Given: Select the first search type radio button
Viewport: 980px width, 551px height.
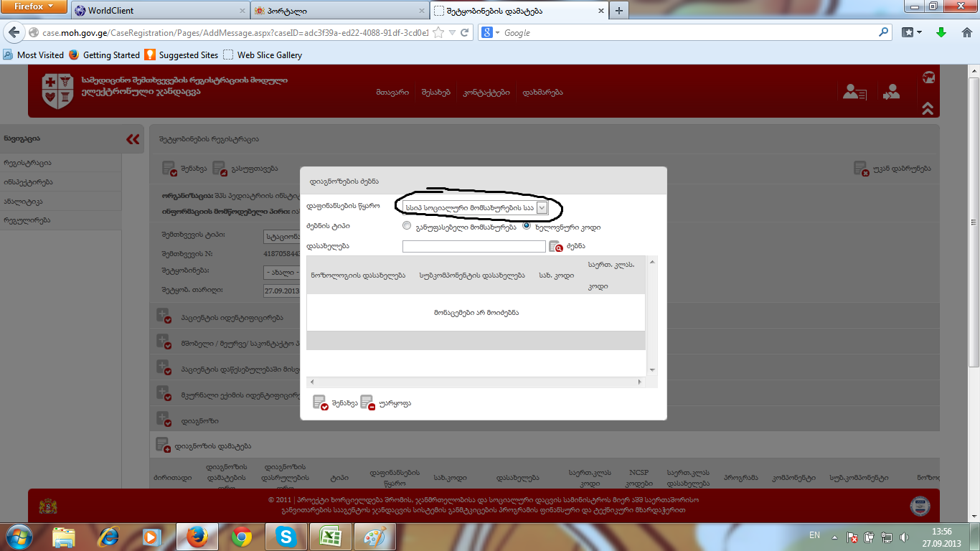Looking at the screenshot, I should 407,226.
